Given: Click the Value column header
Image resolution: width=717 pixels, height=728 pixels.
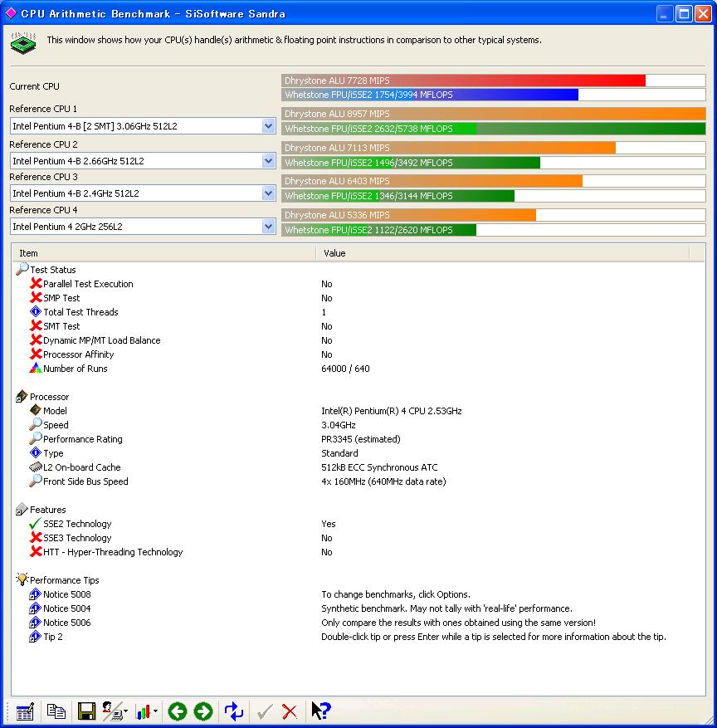Looking at the screenshot, I should point(503,253).
